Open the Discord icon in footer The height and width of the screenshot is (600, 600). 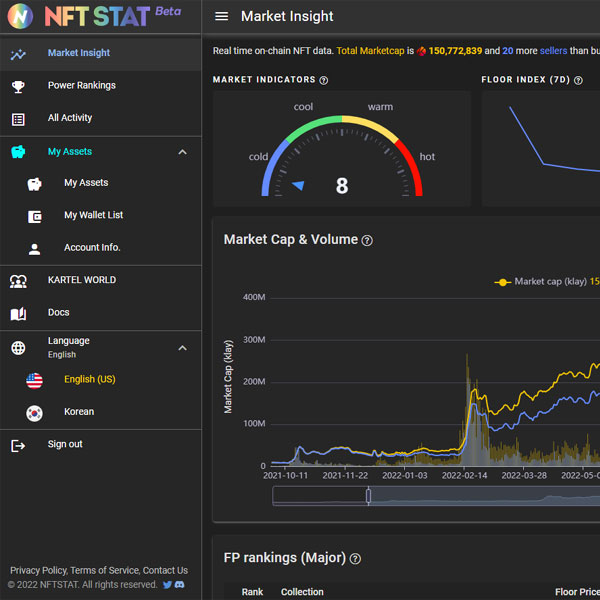(180, 585)
